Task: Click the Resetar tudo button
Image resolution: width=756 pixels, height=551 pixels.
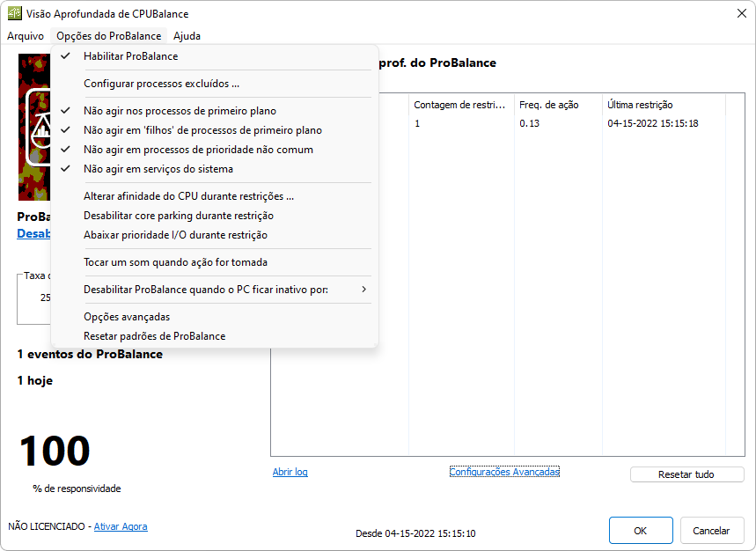Action: 686,474
